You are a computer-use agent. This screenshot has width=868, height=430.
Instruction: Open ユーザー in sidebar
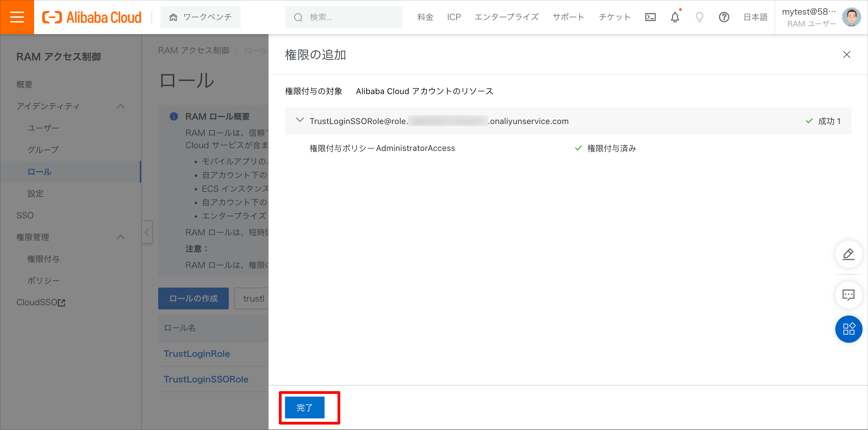43,128
